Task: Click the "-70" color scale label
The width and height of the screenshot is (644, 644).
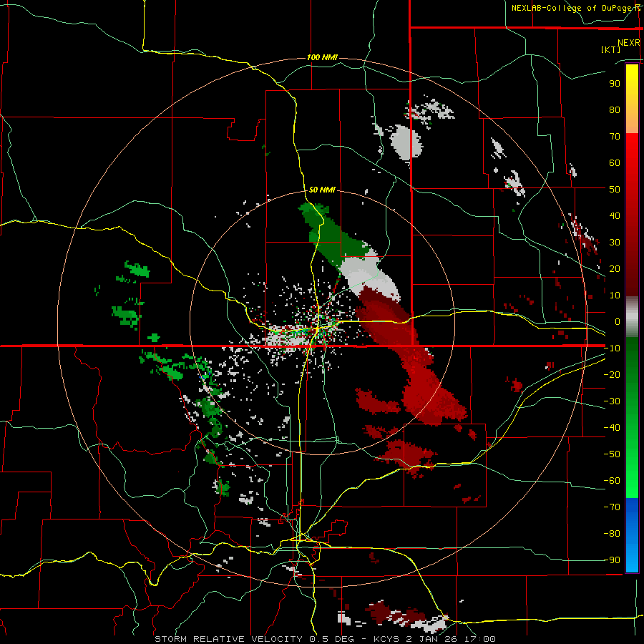Action: click(x=613, y=507)
